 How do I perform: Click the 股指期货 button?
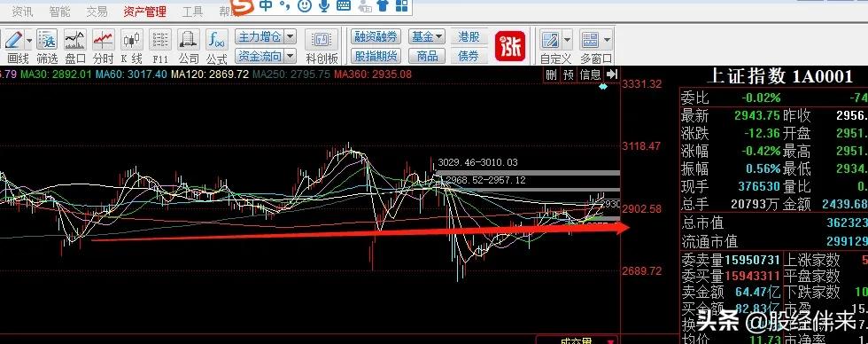click(376, 56)
